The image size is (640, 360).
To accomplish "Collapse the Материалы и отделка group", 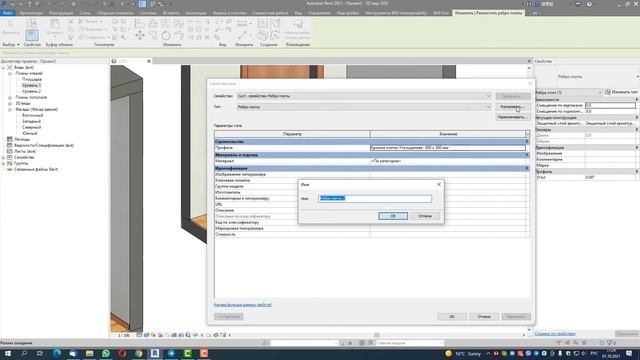I will coord(527,155).
